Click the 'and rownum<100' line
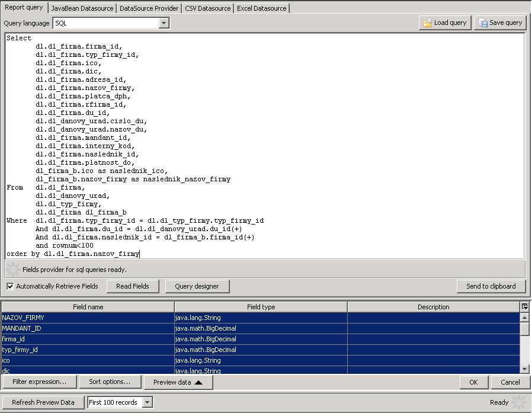 pyautogui.click(x=65, y=245)
